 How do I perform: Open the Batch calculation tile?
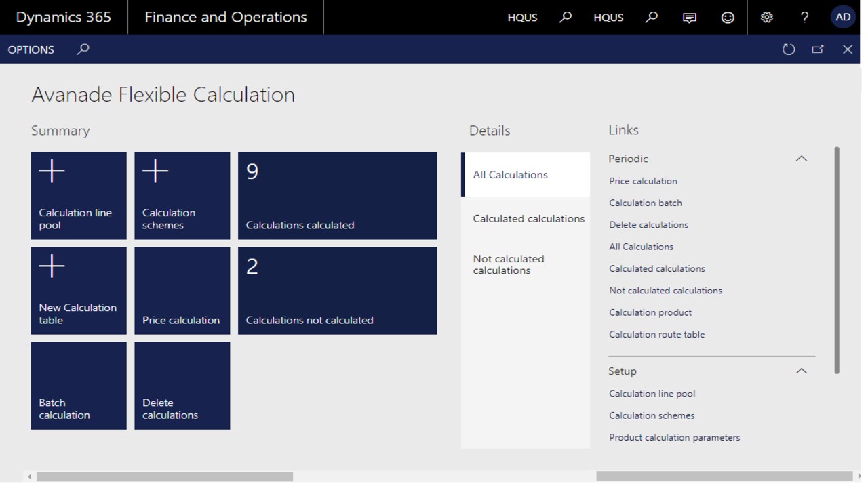click(x=79, y=386)
